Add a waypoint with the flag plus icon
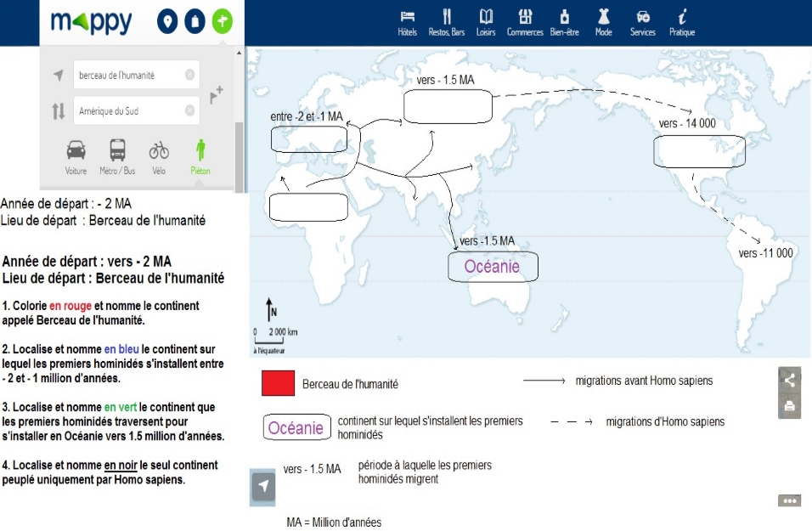 click(x=217, y=93)
